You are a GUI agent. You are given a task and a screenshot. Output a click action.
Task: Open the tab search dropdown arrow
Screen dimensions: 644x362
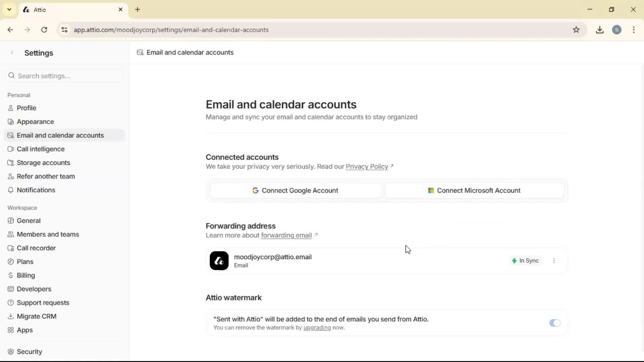pos(9,9)
